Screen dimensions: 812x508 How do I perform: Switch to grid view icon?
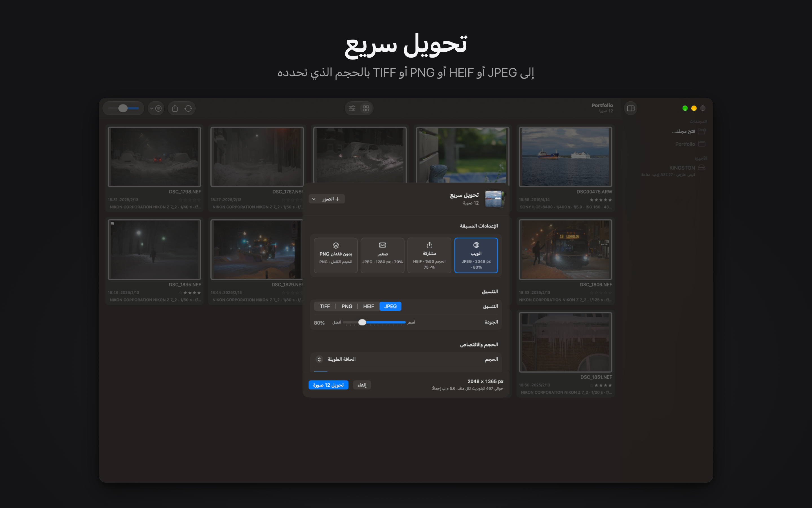(x=366, y=108)
